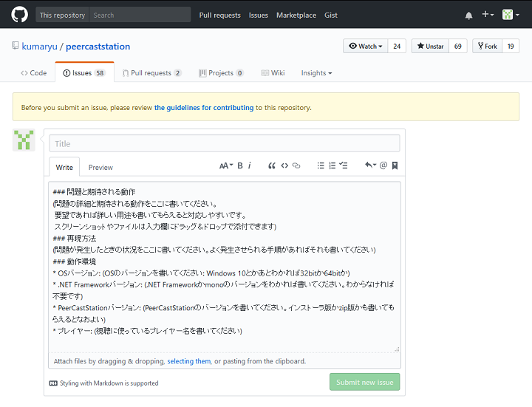Click the Fork button
The height and width of the screenshot is (407, 532).
(487, 46)
